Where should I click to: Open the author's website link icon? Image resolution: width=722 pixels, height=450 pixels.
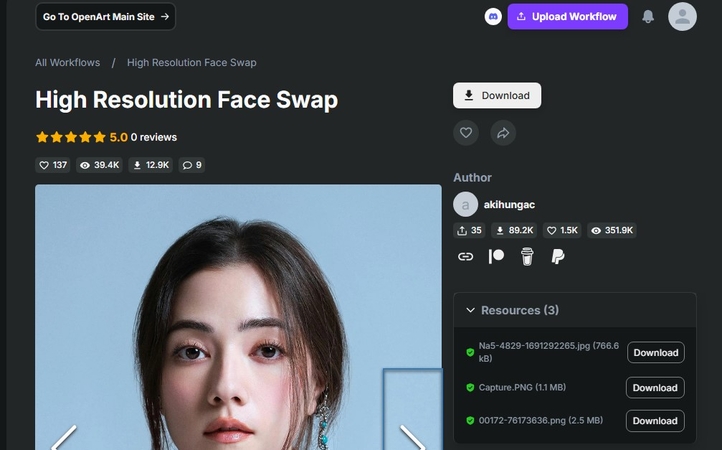[465, 257]
